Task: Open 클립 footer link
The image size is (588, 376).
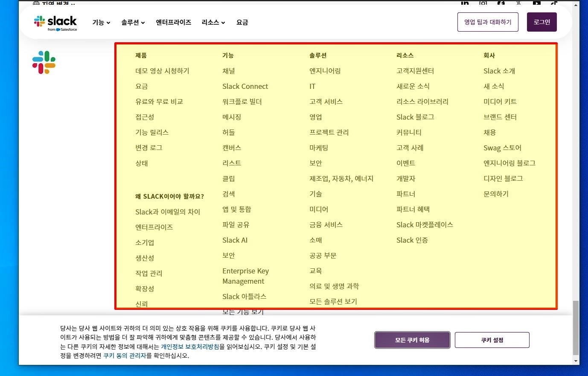Action: point(229,179)
